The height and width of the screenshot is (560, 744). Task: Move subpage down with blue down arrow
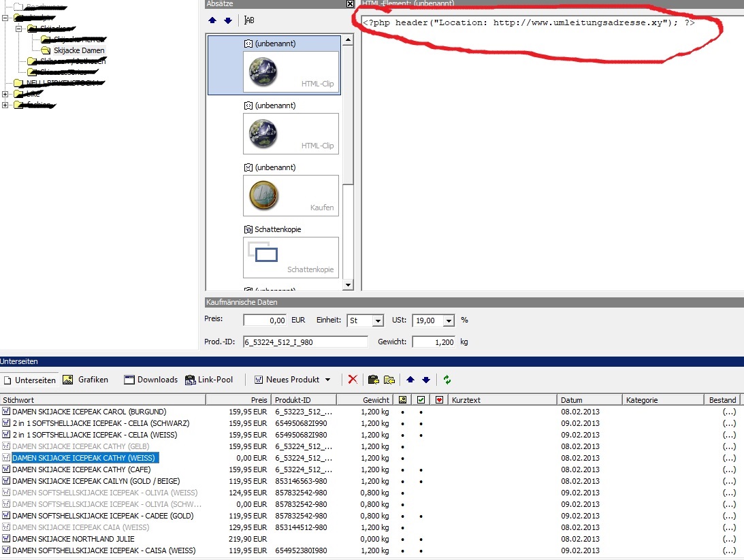(x=426, y=380)
